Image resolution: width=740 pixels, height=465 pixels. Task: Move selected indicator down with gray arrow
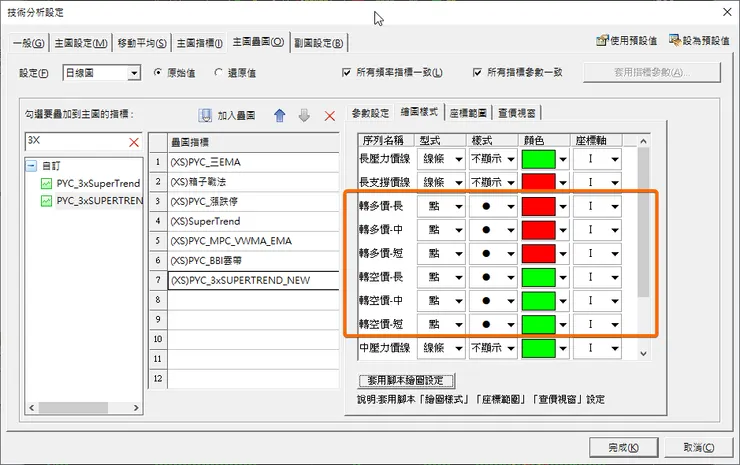(x=304, y=115)
